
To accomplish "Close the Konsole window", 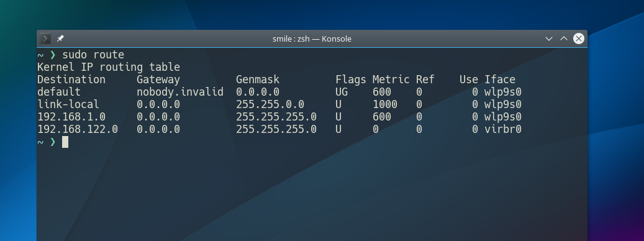I will pyautogui.click(x=579, y=39).
